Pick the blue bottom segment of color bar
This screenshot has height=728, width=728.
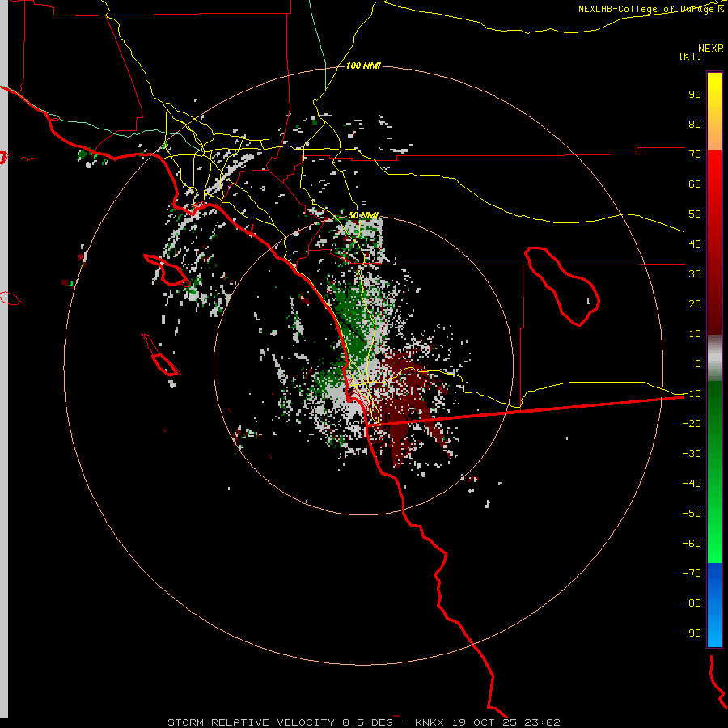[x=714, y=605]
